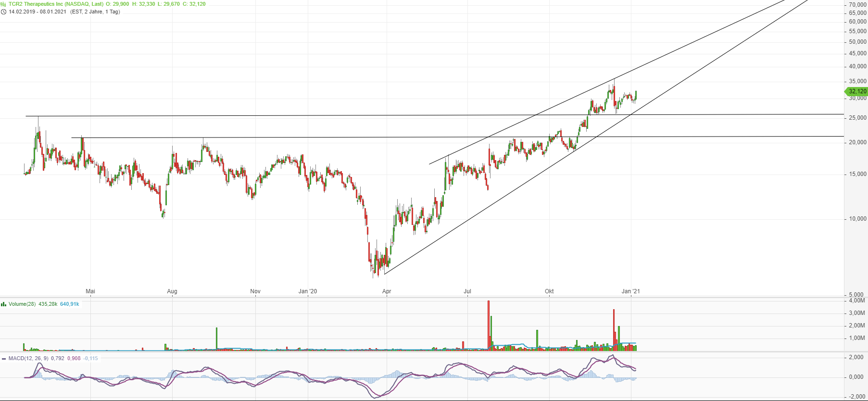Screen dimensions: 868x401
Task: Open the MACD(12, 26, 9) indicator label
Action: pyautogui.click(x=28, y=358)
